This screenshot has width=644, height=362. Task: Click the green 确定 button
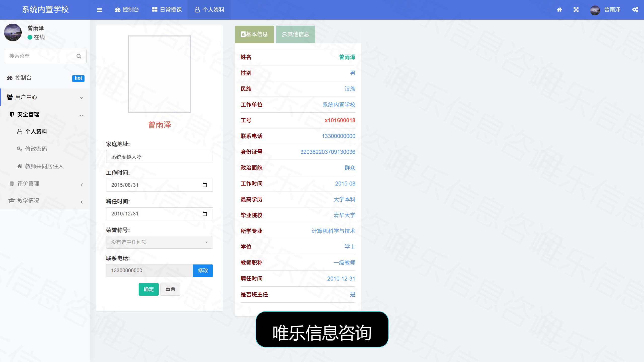point(149,289)
